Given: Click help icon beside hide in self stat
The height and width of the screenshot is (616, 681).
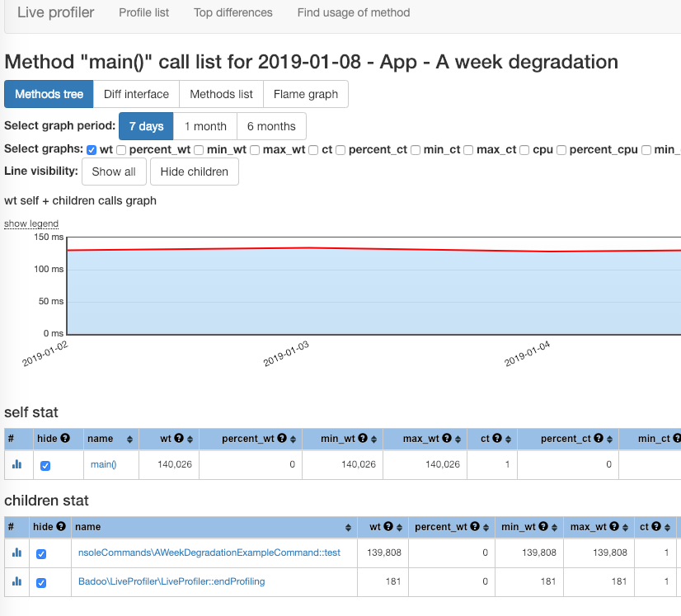Looking at the screenshot, I should click(x=65, y=439).
